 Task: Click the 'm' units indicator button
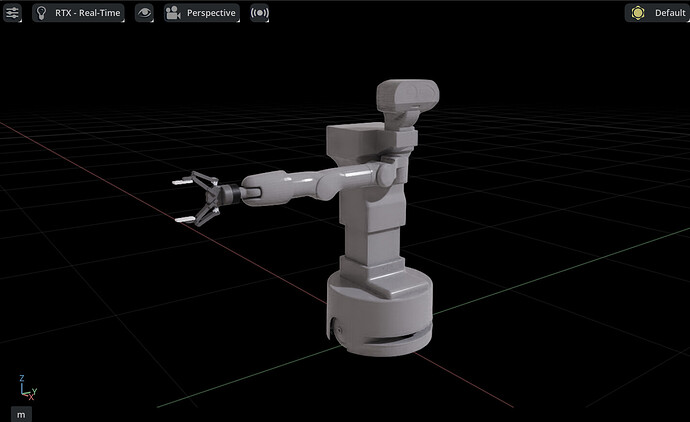(21, 415)
